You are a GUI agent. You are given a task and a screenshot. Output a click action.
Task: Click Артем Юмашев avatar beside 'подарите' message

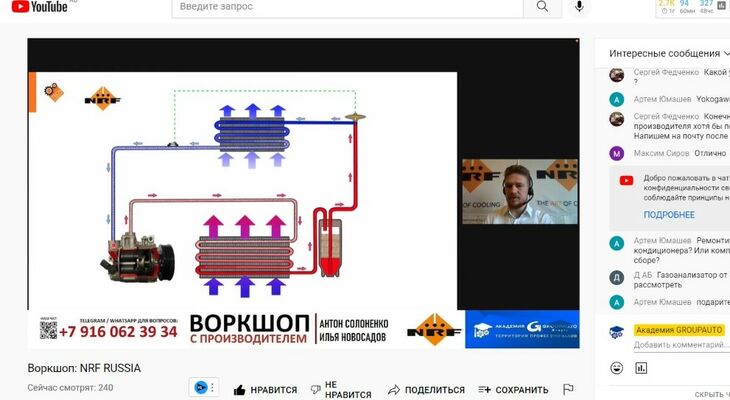tap(617, 302)
